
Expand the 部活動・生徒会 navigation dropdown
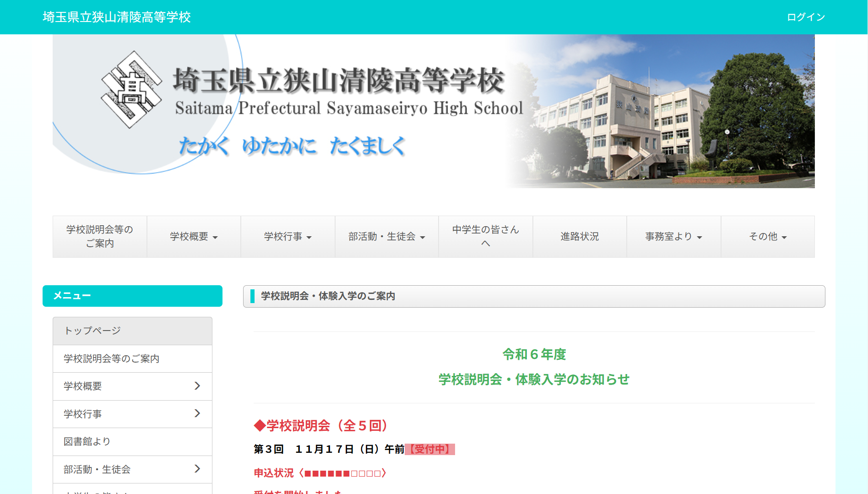click(387, 236)
